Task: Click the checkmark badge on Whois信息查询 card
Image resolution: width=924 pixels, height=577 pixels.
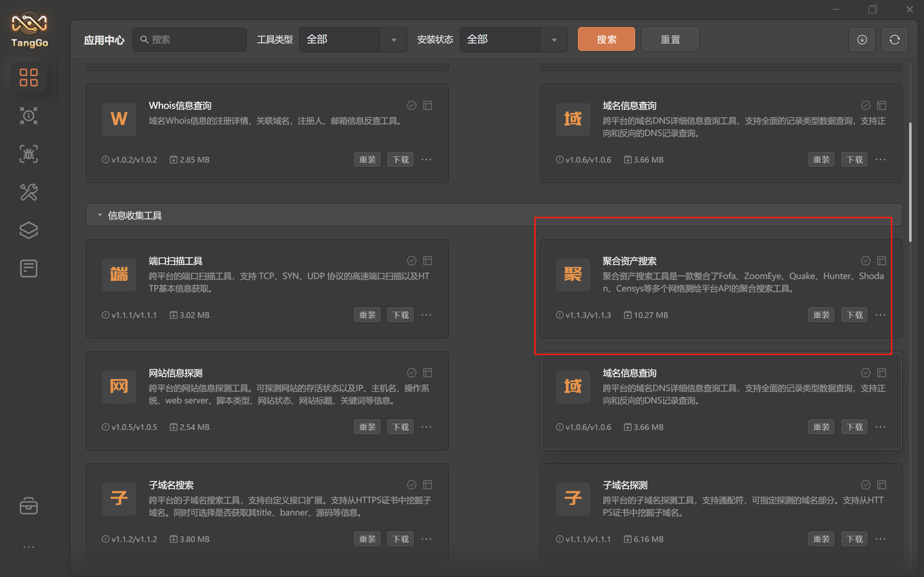Action: pos(412,106)
